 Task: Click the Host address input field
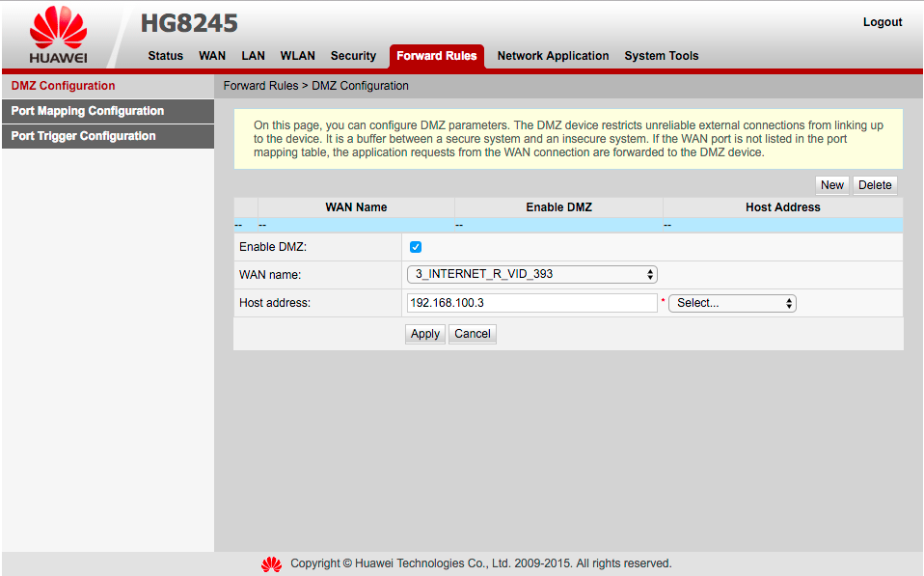pyautogui.click(x=531, y=303)
